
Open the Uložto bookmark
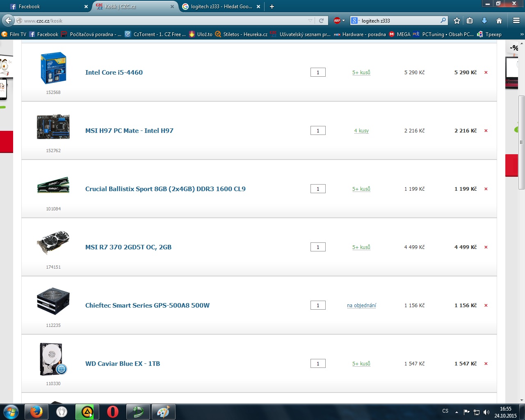coord(201,34)
